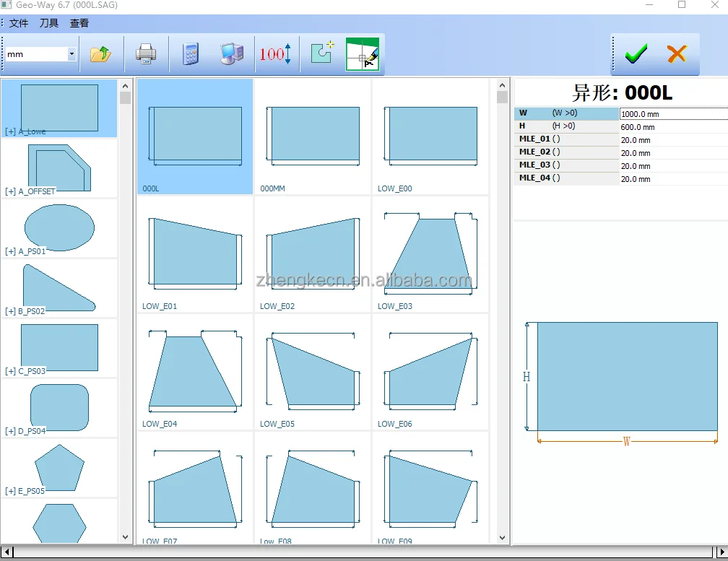
Task: Open the 刀具 menu
Action: [49, 23]
